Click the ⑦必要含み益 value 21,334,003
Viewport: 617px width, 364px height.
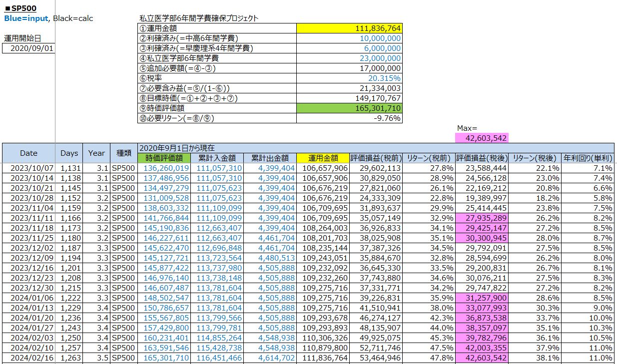(x=349, y=88)
